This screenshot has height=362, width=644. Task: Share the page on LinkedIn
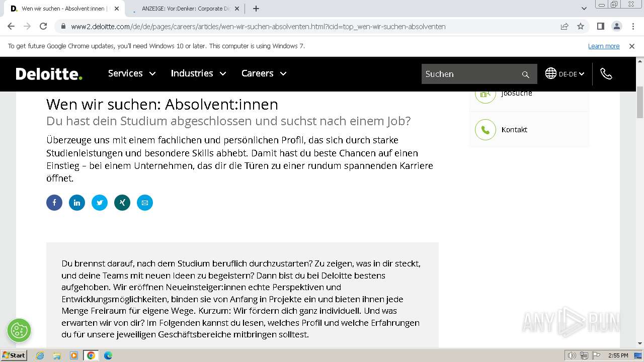[77, 203]
